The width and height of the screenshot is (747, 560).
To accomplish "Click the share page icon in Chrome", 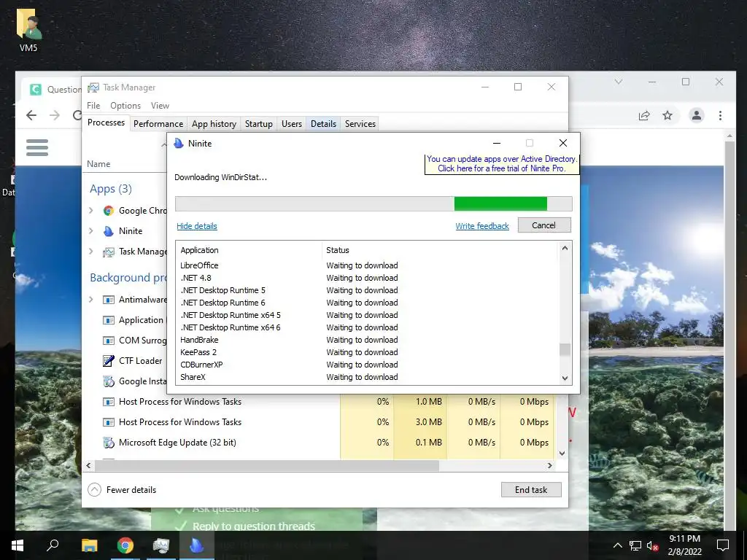I will pos(644,115).
